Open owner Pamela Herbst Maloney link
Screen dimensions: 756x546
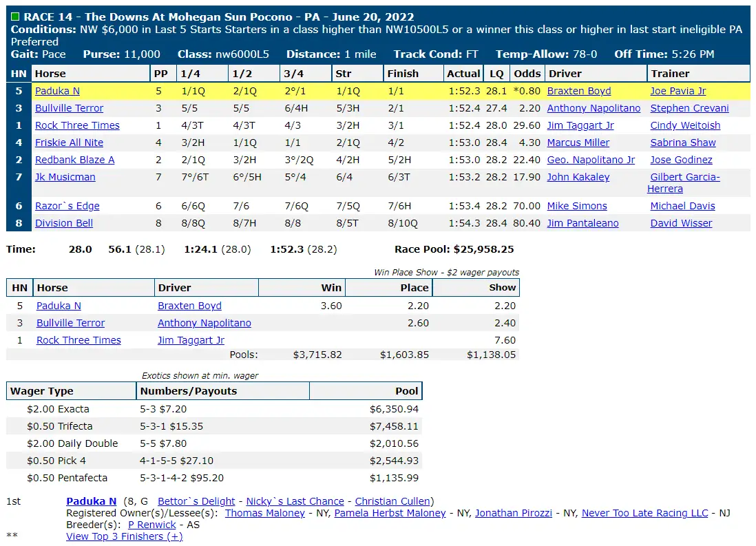[390, 513]
